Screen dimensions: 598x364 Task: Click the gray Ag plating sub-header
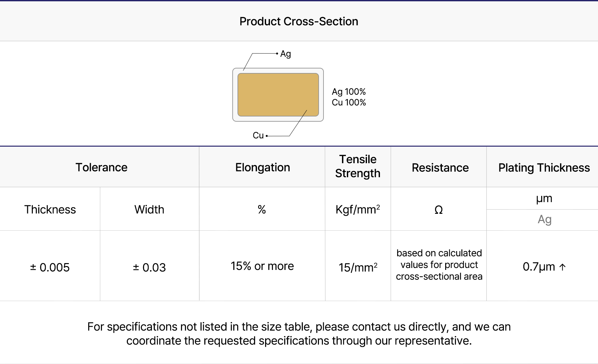(x=544, y=220)
